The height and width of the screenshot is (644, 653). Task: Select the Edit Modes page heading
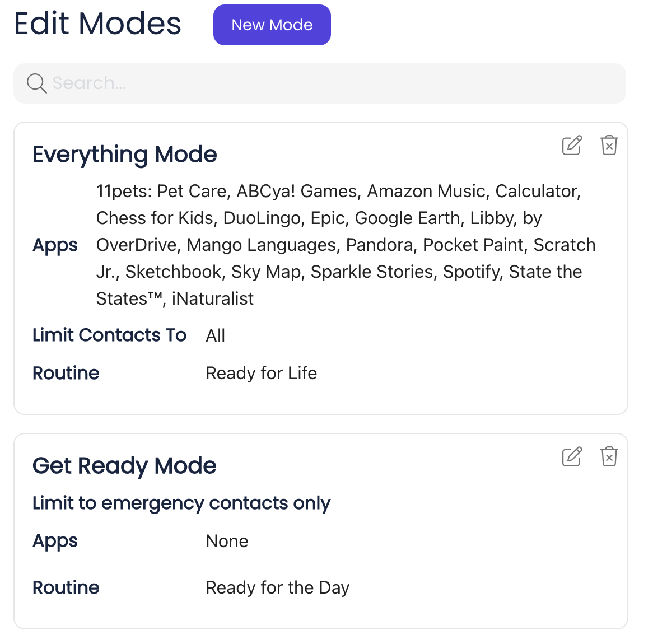[x=97, y=24]
